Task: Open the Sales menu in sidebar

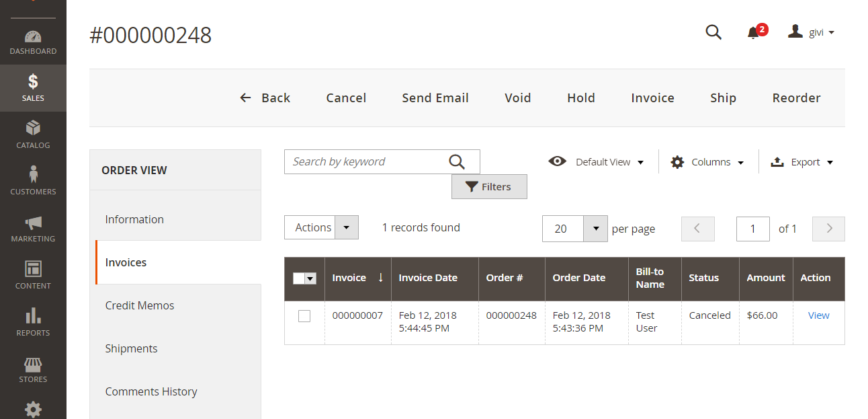Action: (33, 88)
